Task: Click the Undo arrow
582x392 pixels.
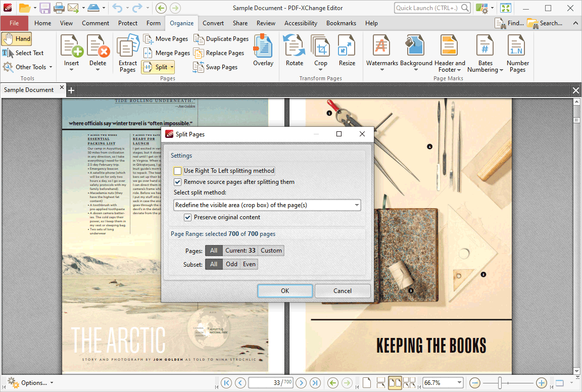Action: click(x=117, y=8)
